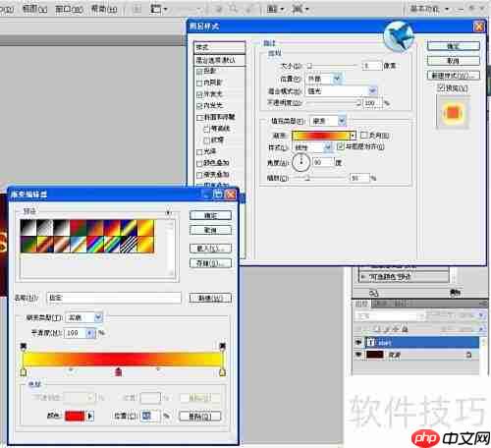Open the 平滑度 smoothness value dropdown arrow

click(x=90, y=333)
